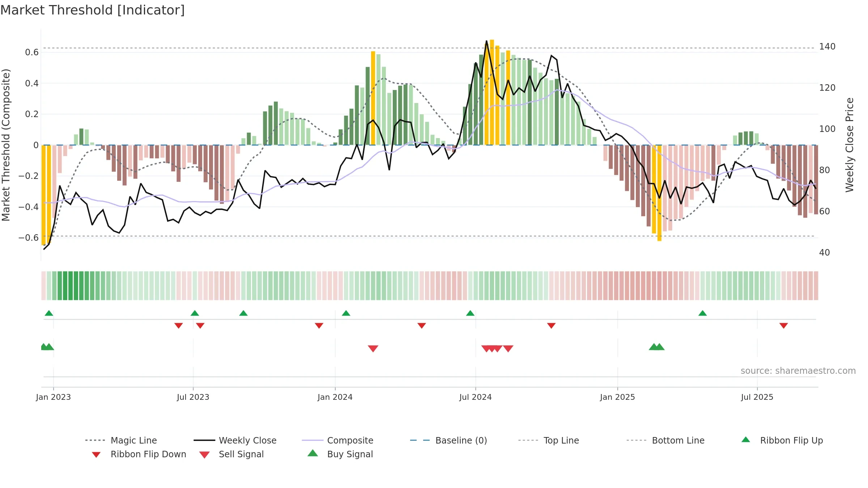Toggle the Ribbon Flip Down legend entry

(139, 454)
